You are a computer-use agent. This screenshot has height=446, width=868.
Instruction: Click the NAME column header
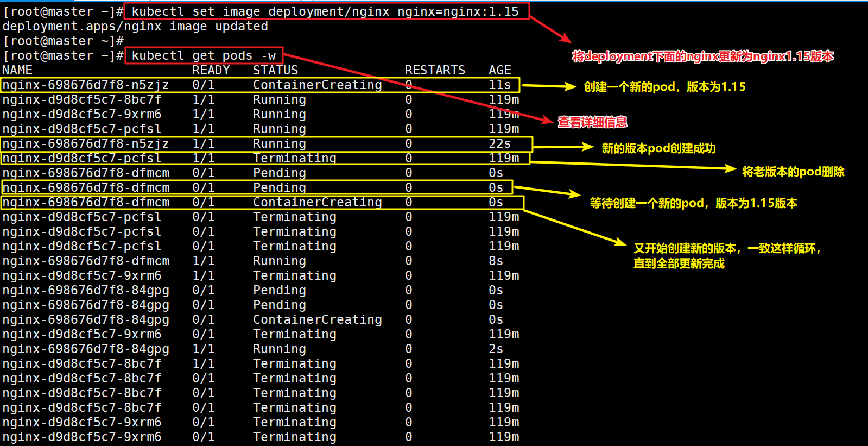(17, 70)
